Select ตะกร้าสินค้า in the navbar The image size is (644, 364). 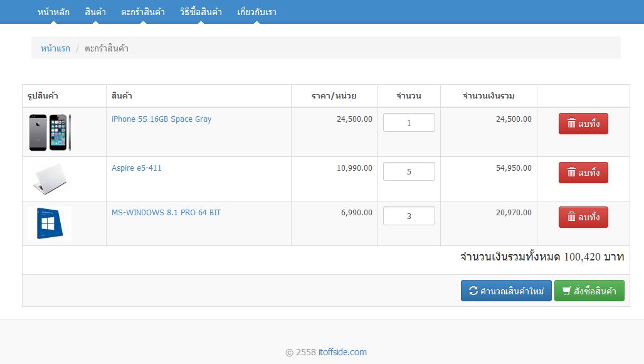click(x=143, y=12)
